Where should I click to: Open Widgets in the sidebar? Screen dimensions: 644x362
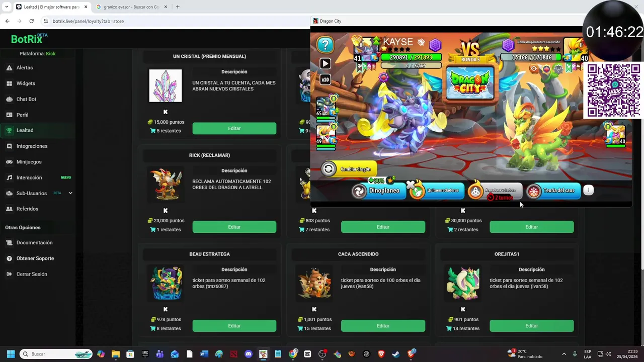pyautogui.click(x=38, y=83)
